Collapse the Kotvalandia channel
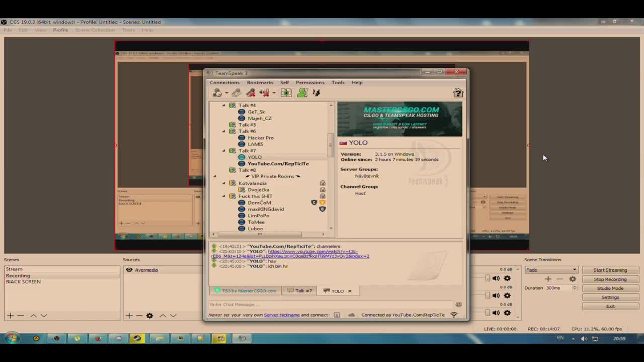The width and height of the screenshot is (644, 362). coord(224,183)
